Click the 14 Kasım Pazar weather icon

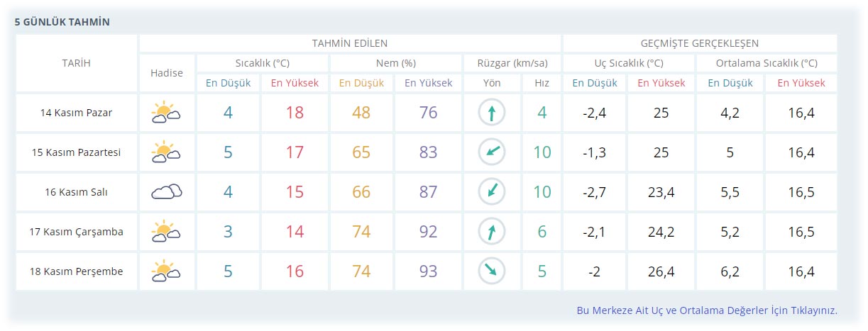pyautogui.click(x=166, y=113)
